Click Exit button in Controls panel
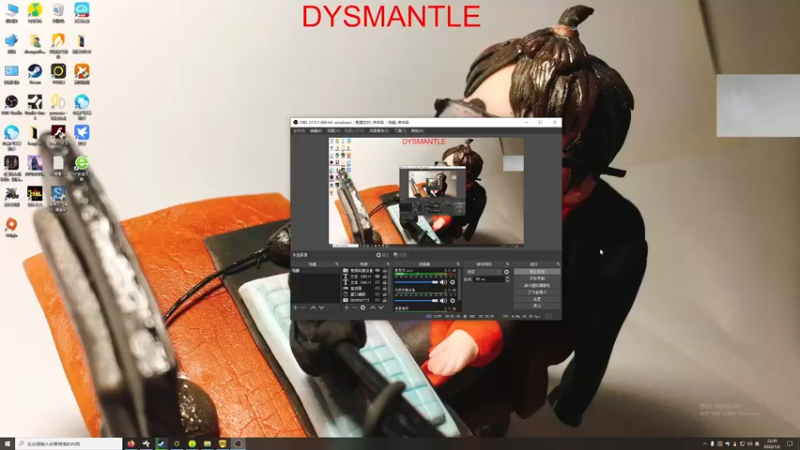800x450 pixels. 537,306
